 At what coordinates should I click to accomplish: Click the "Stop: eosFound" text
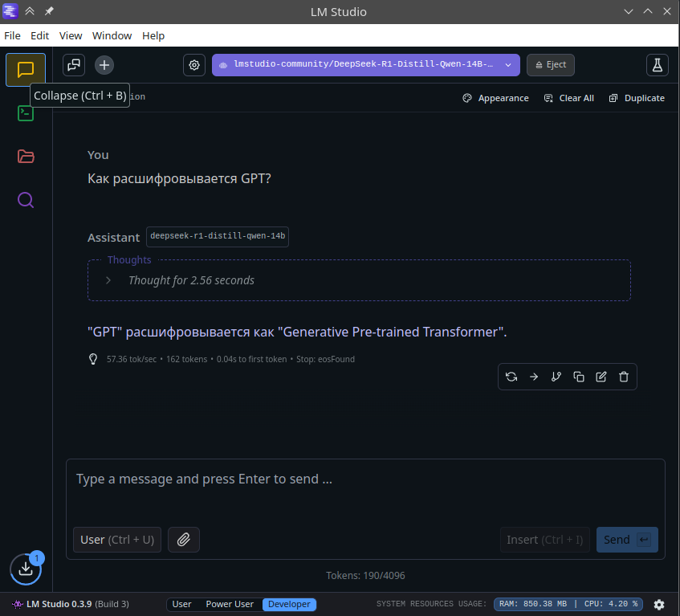pyautogui.click(x=325, y=359)
